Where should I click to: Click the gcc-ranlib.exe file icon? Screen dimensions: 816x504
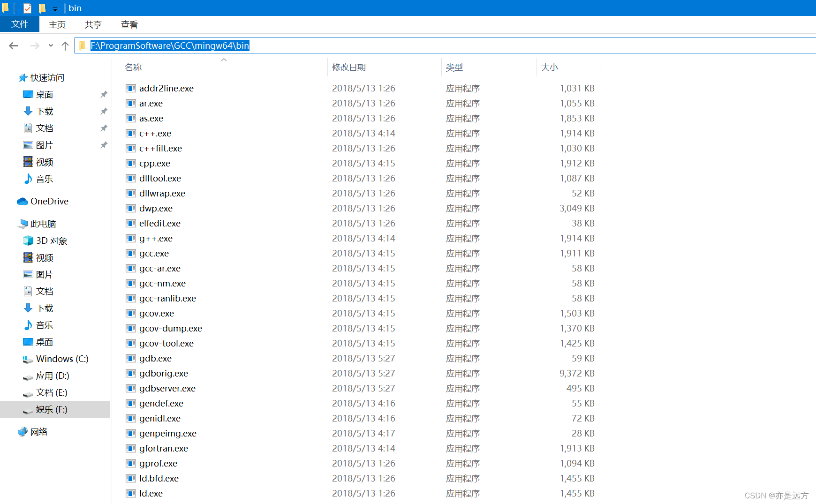(130, 298)
